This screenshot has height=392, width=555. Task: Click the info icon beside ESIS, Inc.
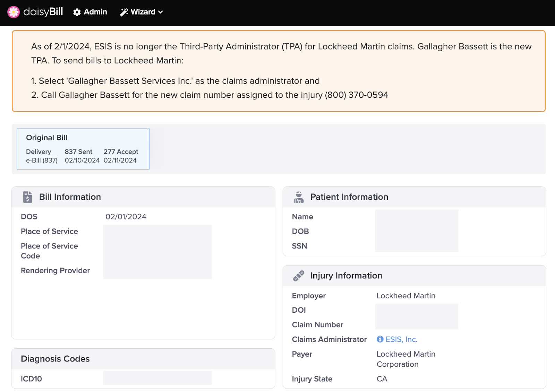380,339
